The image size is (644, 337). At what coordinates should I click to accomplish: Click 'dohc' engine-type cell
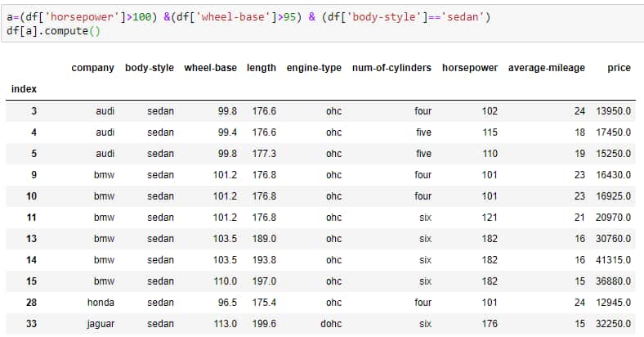pyautogui.click(x=331, y=324)
